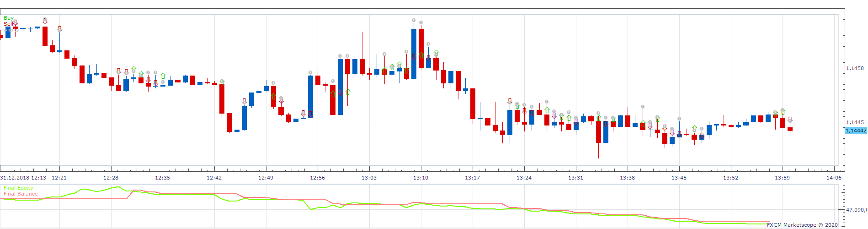Click the current price tag 1,14442
Viewport: 868px width, 229px height.
point(856,131)
